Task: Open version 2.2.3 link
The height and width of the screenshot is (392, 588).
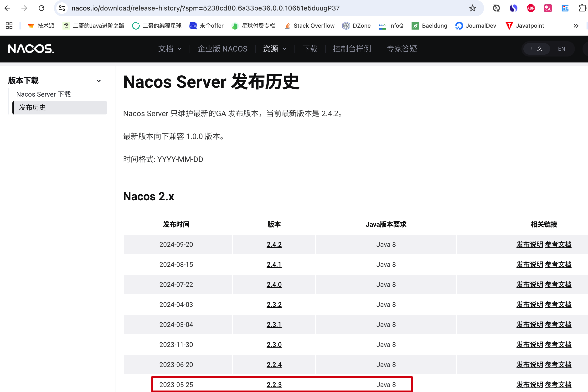Action: coord(274,385)
